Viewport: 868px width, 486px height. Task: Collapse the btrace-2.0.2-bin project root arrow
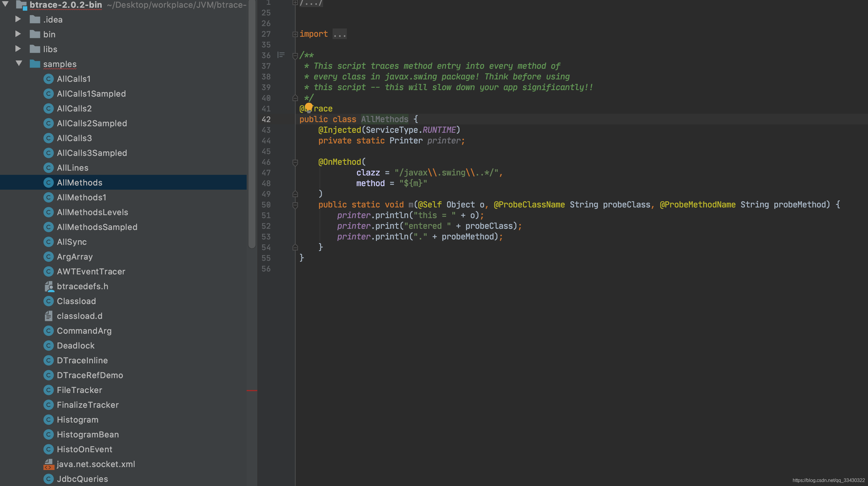click(6, 4)
